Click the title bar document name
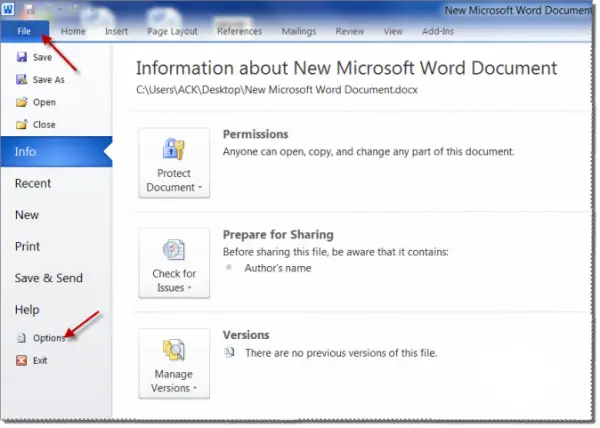 pos(518,10)
